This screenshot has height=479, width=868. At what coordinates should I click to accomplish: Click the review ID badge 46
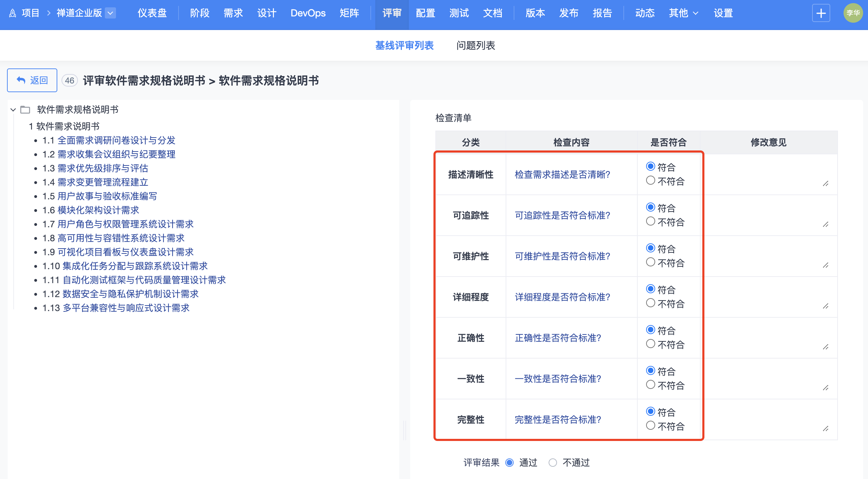(x=70, y=81)
